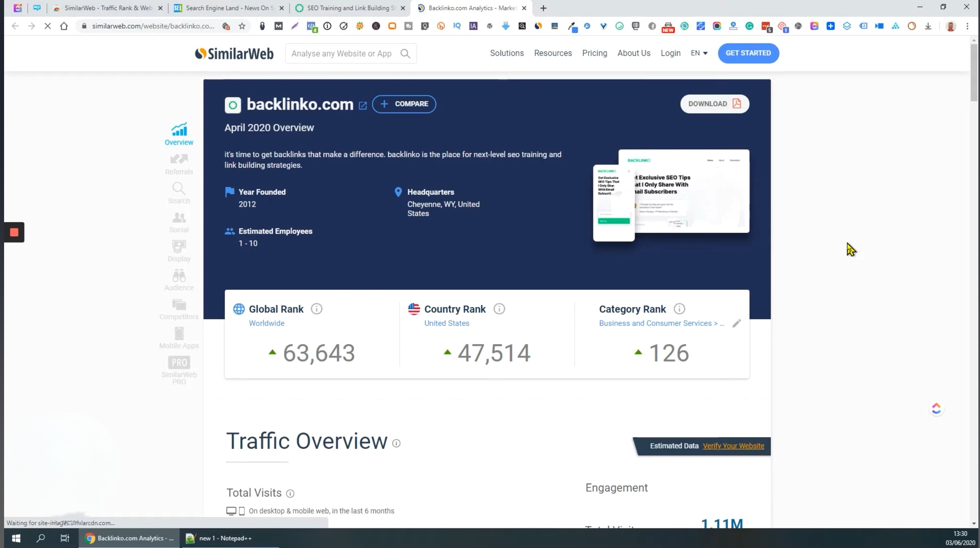Image resolution: width=980 pixels, height=548 pixels.
Task: Open the EN language dropdown
Action: [699, 53]
